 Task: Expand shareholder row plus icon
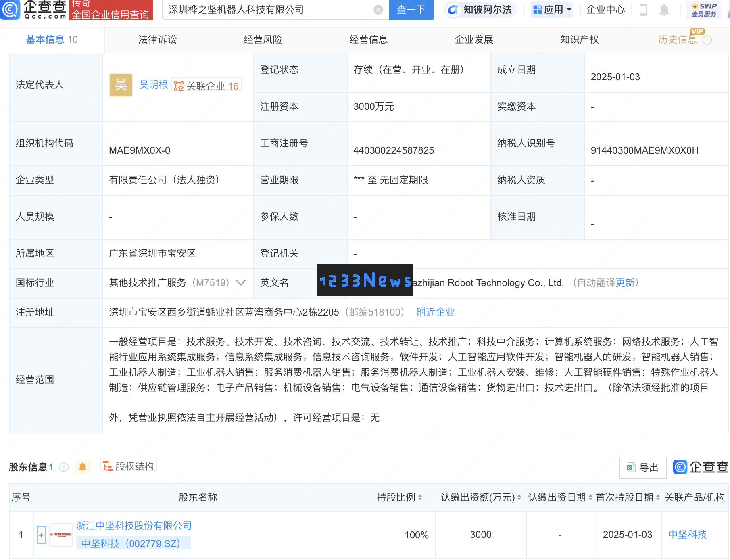pyautogui.click(x=41, y=535)
